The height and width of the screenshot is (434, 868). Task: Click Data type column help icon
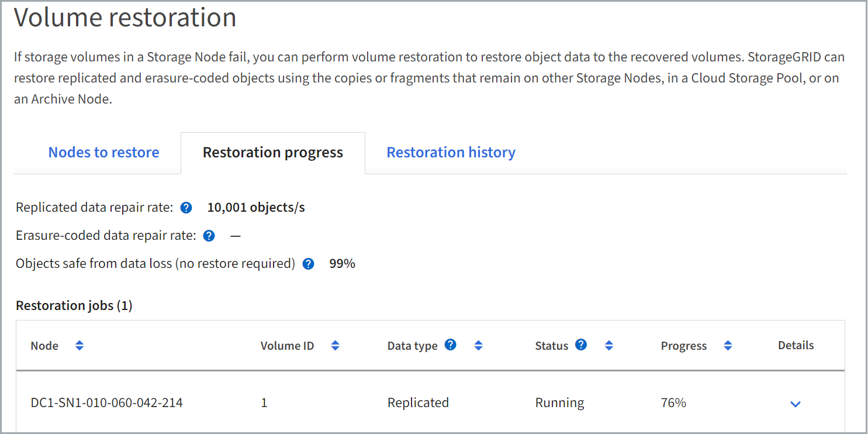click(x=450, y=345)
